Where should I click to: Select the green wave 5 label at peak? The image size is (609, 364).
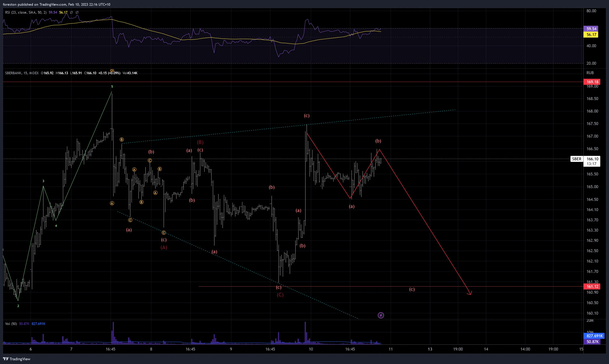click(x=112, y=87)
